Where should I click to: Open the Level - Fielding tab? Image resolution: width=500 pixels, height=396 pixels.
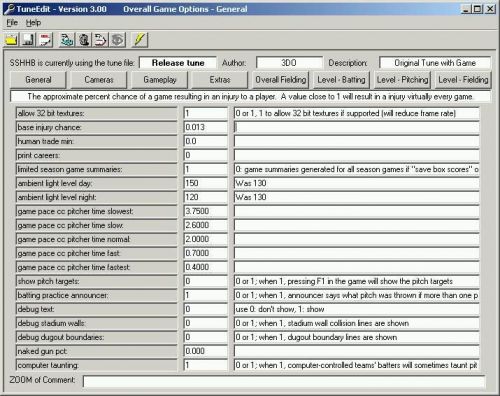click(x=463, y=80)
